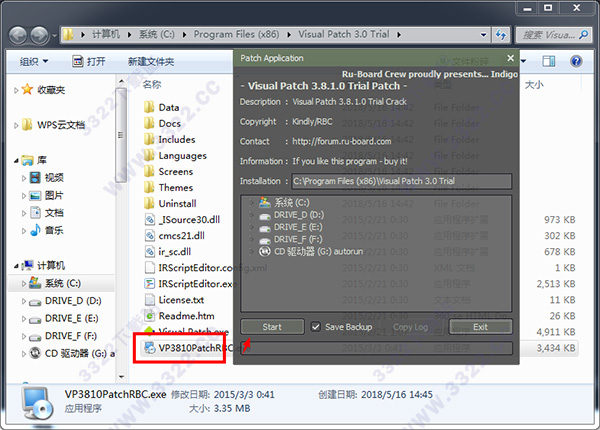Close the Patch Application dialog
This screenshot has width=600, height=430.
pos(510,58)
